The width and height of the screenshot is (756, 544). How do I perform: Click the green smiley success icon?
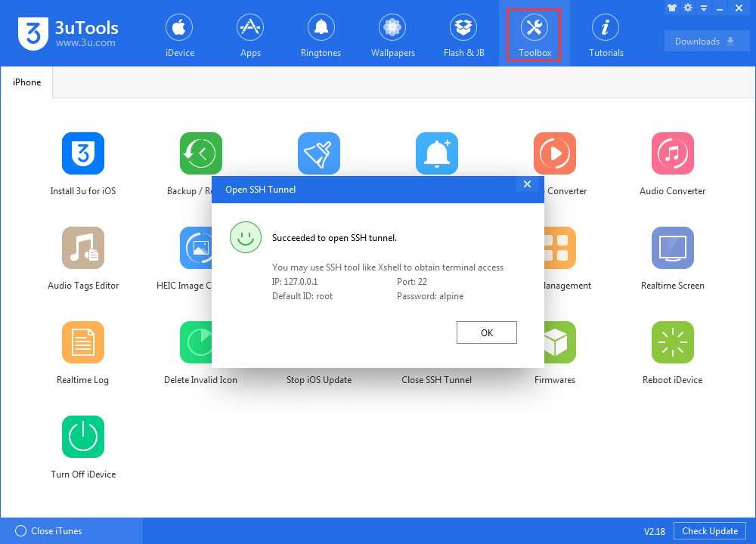coord(246,237)
